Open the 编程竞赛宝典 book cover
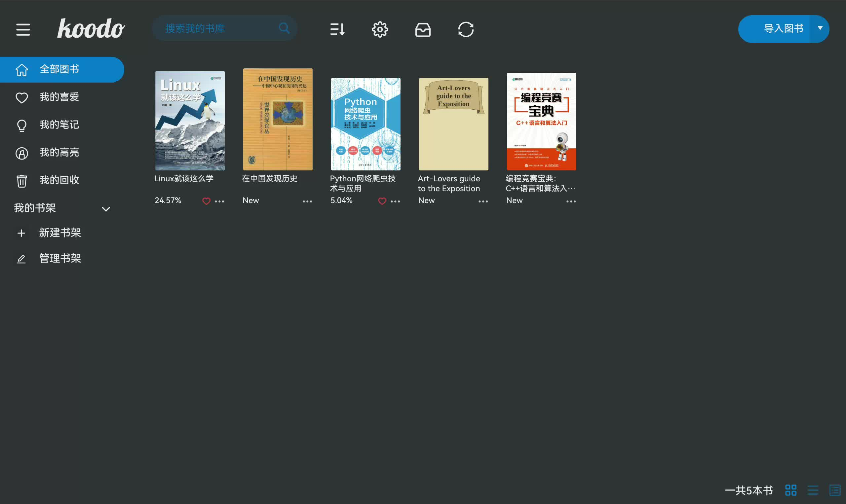This screenshot has height=504, width=846. pyautogui.click(x=542, y=122)
